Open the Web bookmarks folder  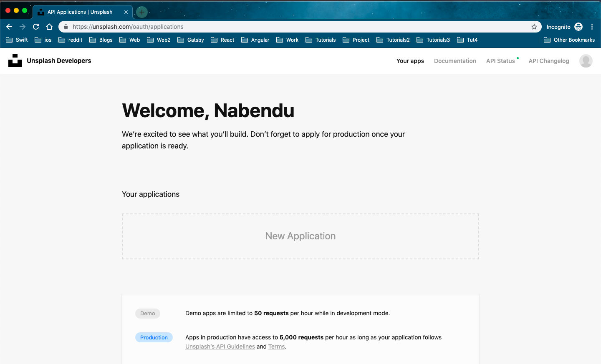tap(129, 40)
